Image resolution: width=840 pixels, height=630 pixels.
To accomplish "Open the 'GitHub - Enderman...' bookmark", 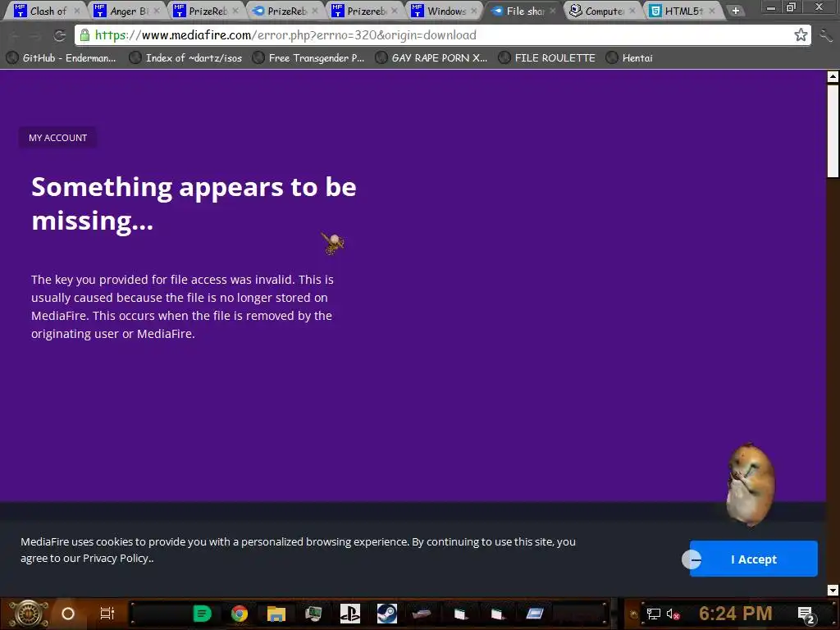I will click(61, 58).
